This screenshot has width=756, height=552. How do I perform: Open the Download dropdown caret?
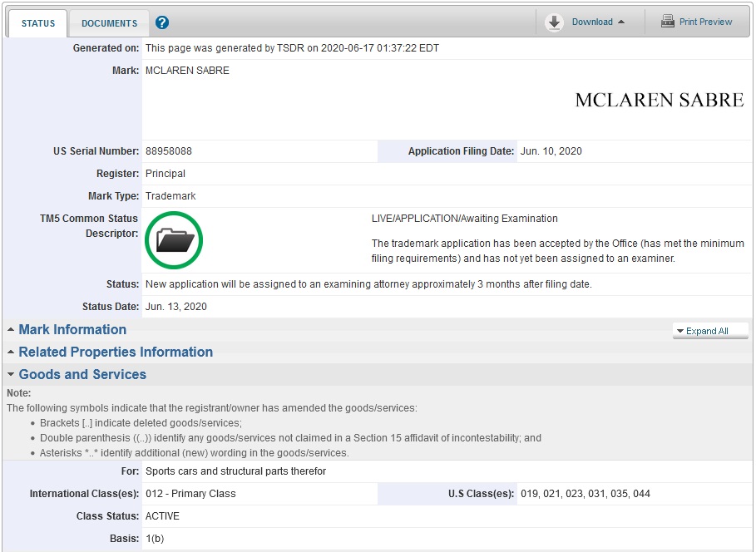[x=621, y=22]
